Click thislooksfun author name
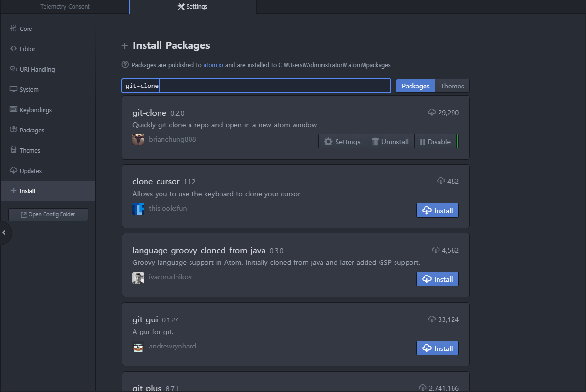Image resolution: width=586 pixels, height=392 pixels. coord(168,208)
